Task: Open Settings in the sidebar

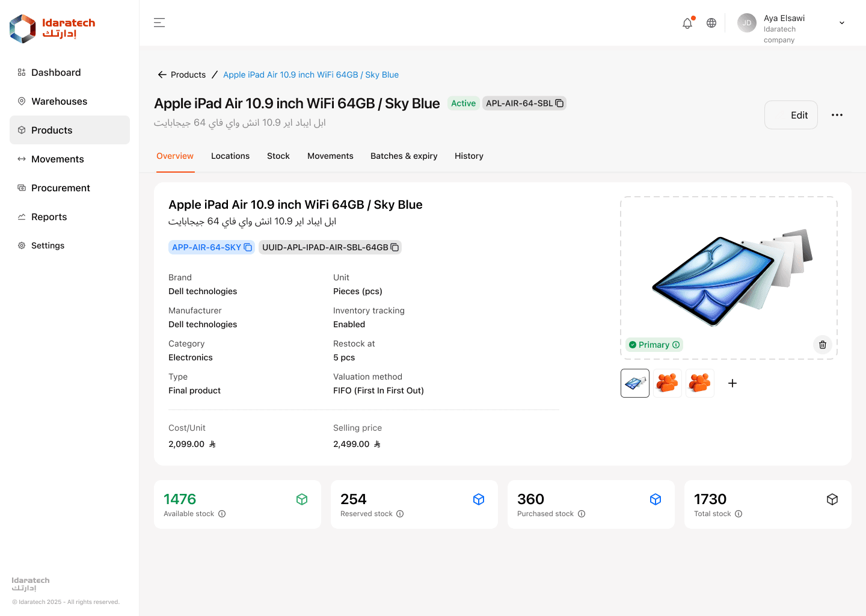Action: click(70, 245)
